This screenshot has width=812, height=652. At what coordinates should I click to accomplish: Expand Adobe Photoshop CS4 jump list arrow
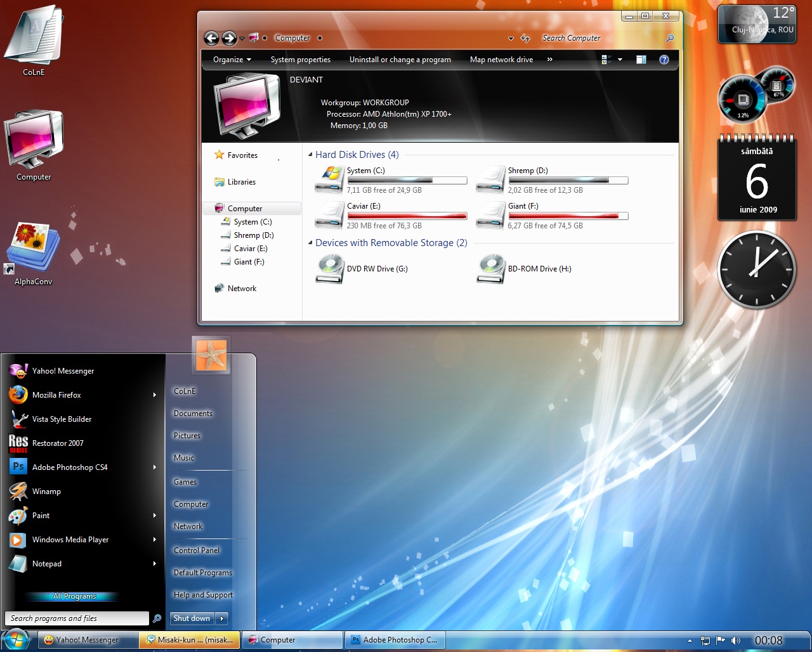point(154,467)
